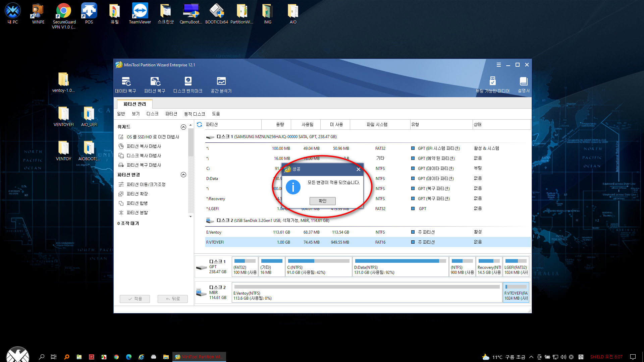
Task: Open the 보기 menu
Action: 136,114
